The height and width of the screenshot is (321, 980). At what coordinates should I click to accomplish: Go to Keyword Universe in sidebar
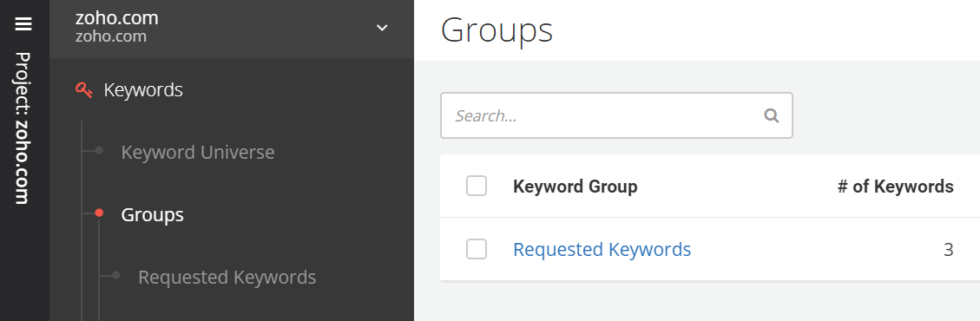click(198, 153)
